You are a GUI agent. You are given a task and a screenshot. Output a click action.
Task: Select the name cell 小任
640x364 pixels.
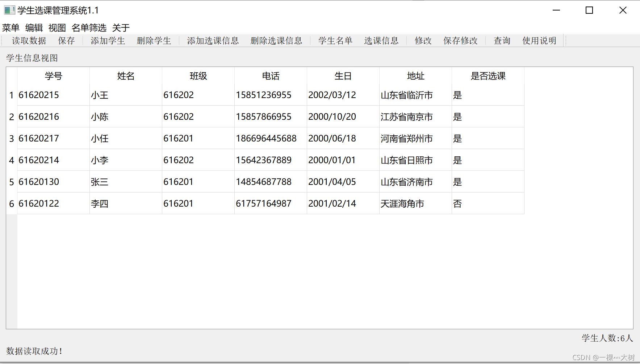tap(126, 139)
